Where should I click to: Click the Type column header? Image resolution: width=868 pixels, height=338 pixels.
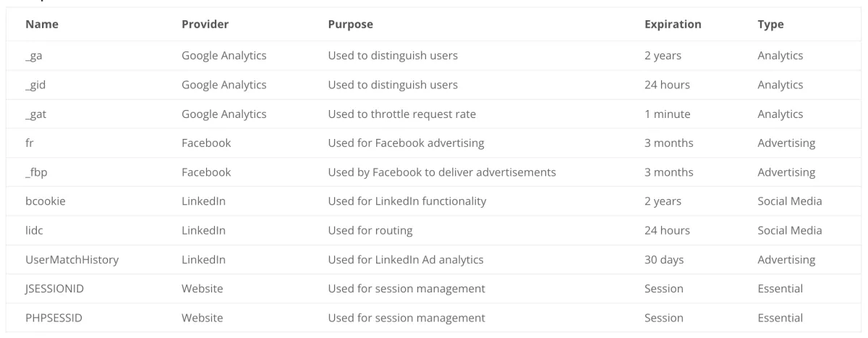click(x=770, y=25)
